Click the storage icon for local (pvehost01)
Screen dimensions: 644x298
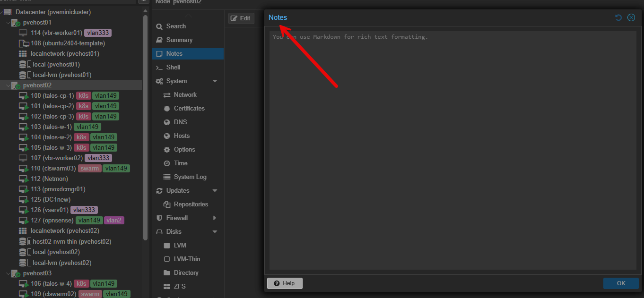pyautogui.click(x=23, y=64)
